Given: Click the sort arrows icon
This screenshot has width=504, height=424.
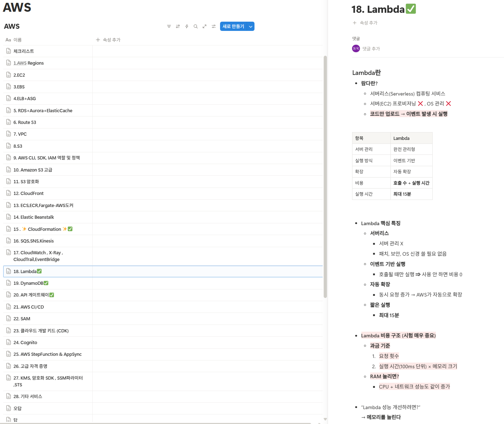Looking at the screenshot, I should [178, 26].
